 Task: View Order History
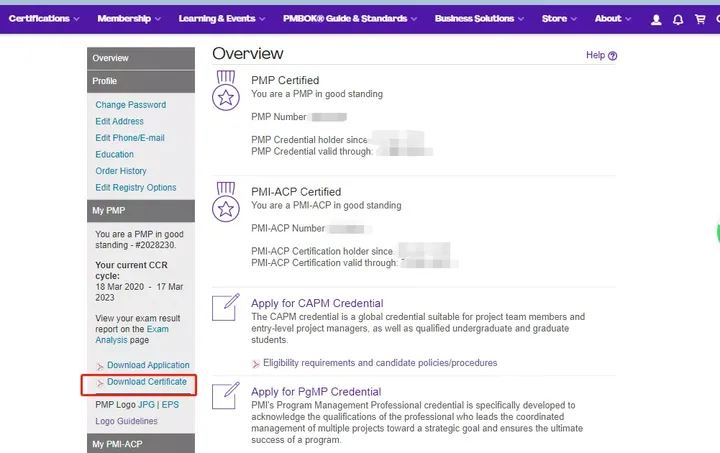coord(121,171)
